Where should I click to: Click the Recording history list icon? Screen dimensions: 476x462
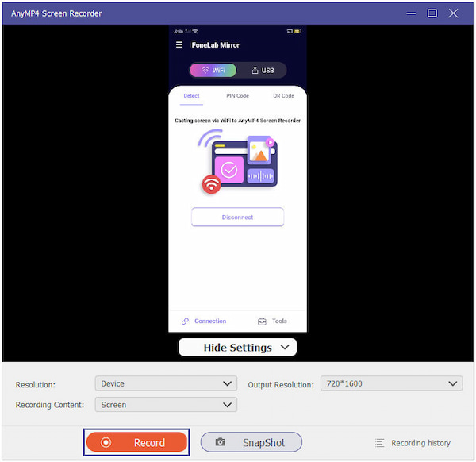point(379,443)
